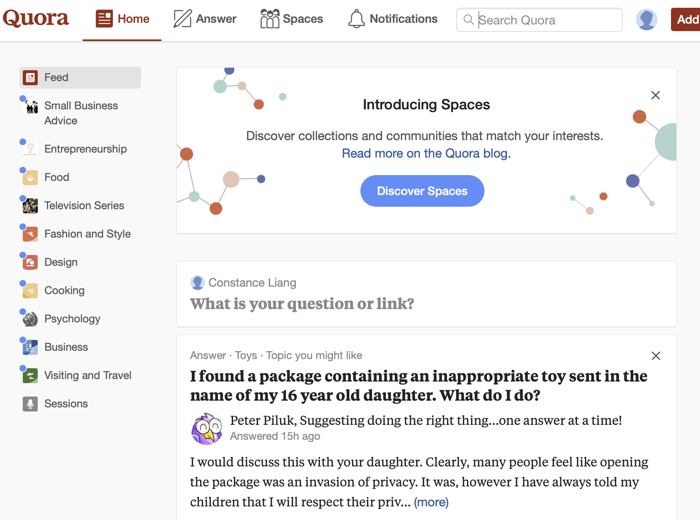Click the Television Series topic icon

[30, 206]
